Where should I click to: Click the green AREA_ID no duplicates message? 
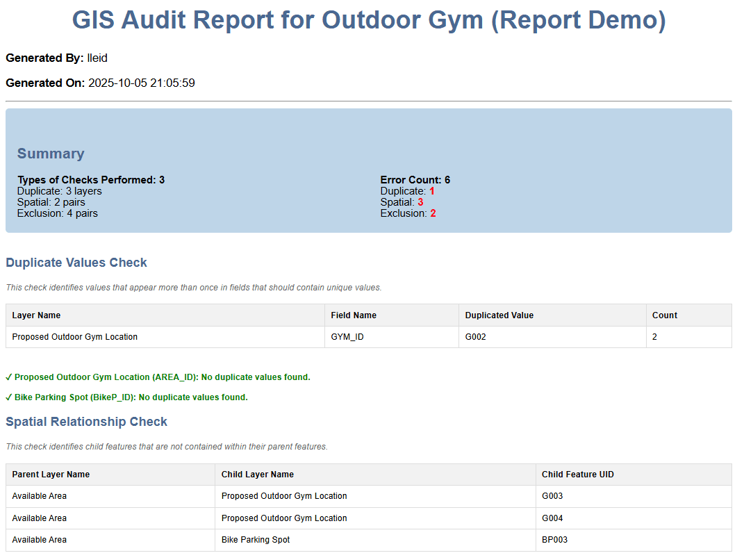tap(158, 377)
